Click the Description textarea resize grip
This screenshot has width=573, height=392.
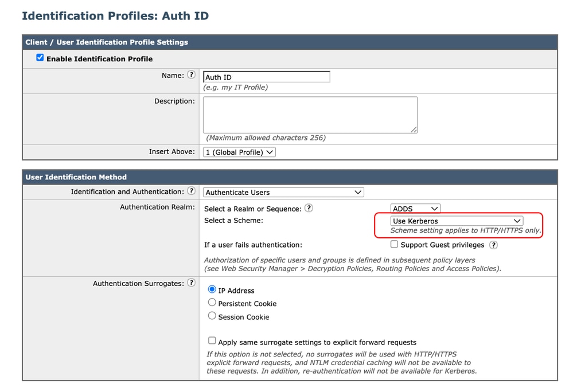(x=414, y=130)
